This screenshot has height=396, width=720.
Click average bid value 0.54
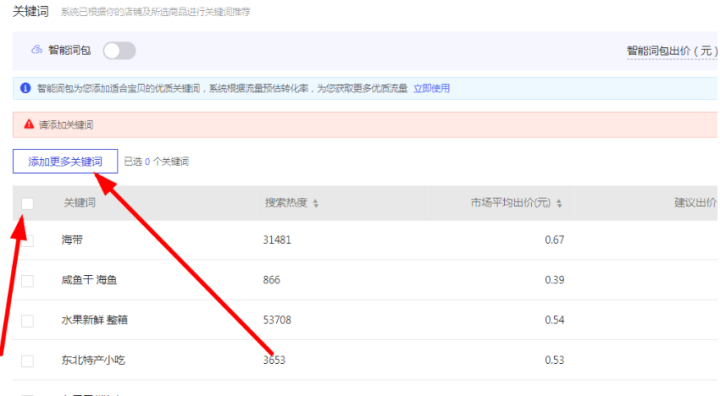[x=554, y=320]
